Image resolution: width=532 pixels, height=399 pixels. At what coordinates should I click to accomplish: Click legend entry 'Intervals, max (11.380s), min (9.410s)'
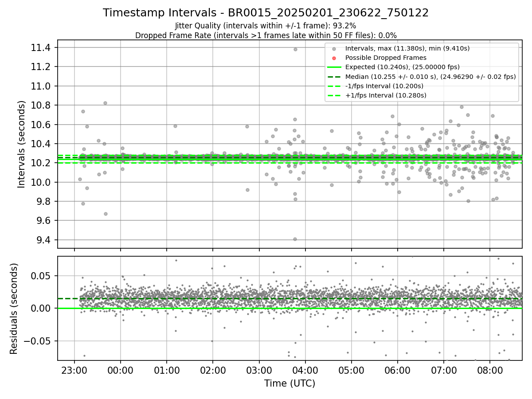pos(407,48)
